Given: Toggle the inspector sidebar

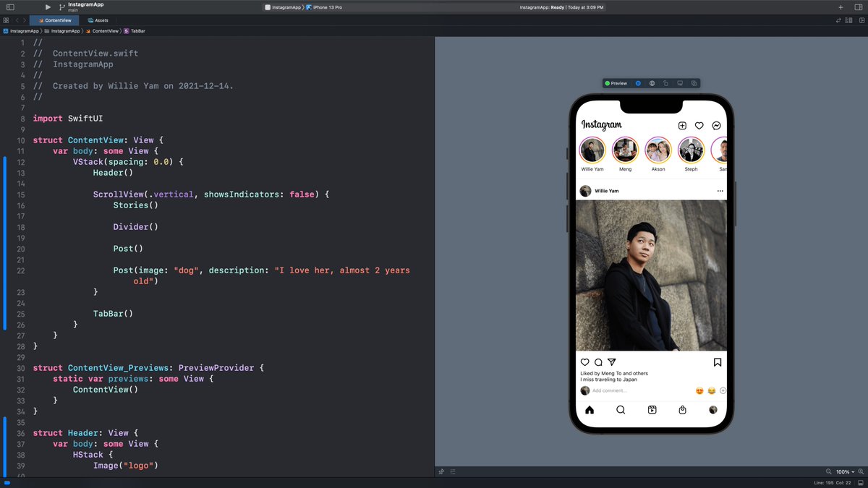Looking at the screenshot, I should coord(858,7).
